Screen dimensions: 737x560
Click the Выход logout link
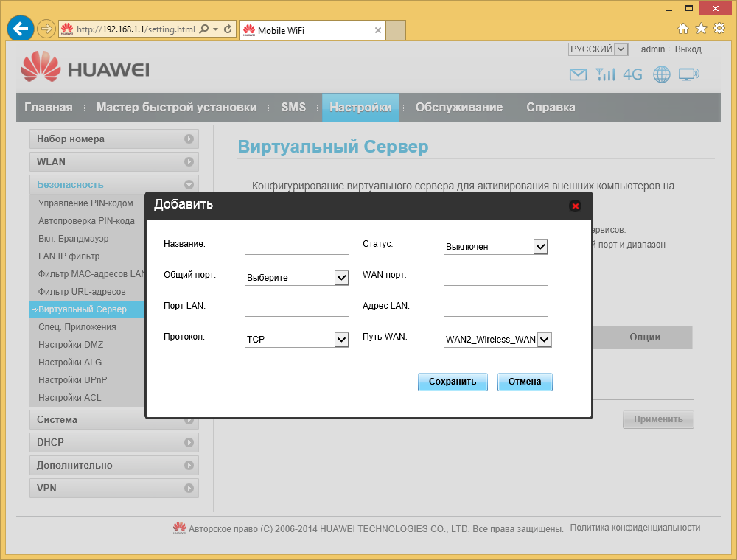(x=688, y=49)
